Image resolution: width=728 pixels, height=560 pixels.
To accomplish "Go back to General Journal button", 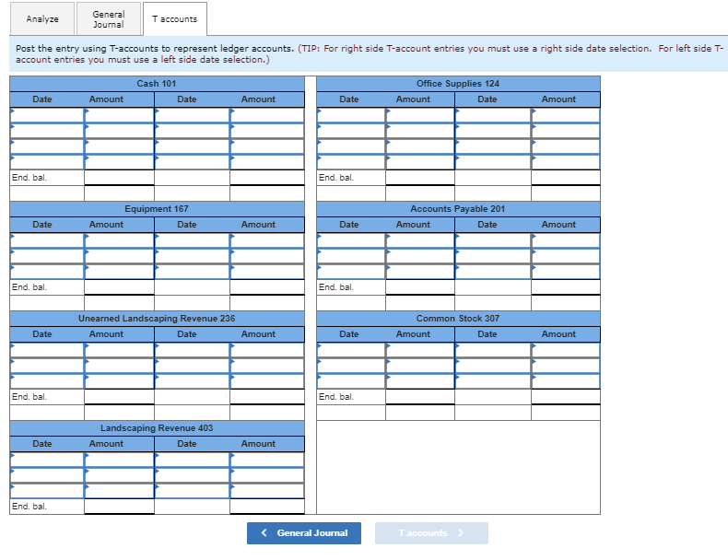I will [x=304, y=533].
